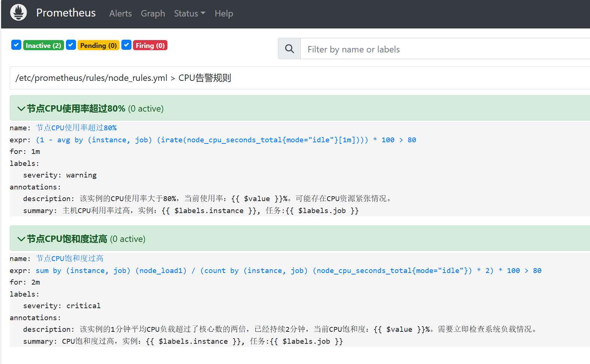Click the green Inactive (2) badge

click(43, 45)
